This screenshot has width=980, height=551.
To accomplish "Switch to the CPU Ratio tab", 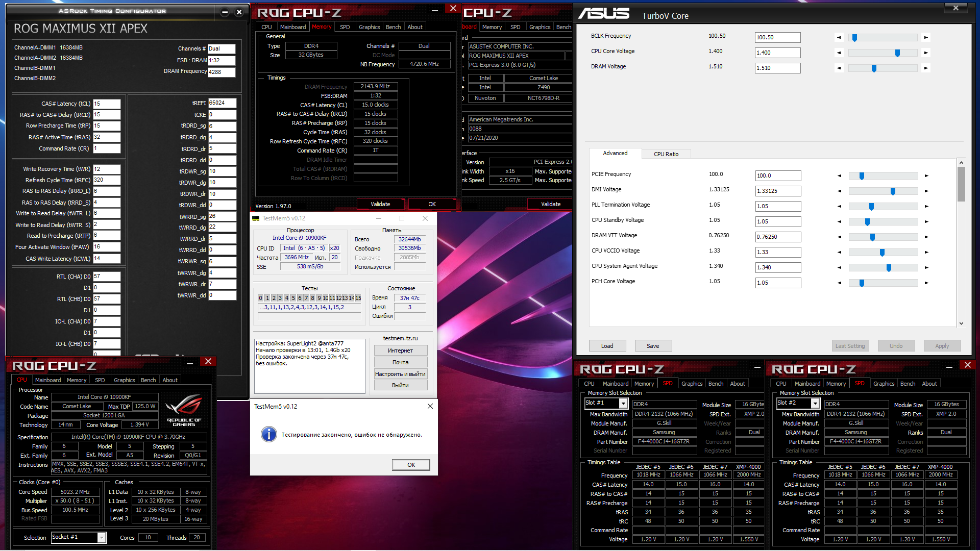I will (x=666, y=154).
